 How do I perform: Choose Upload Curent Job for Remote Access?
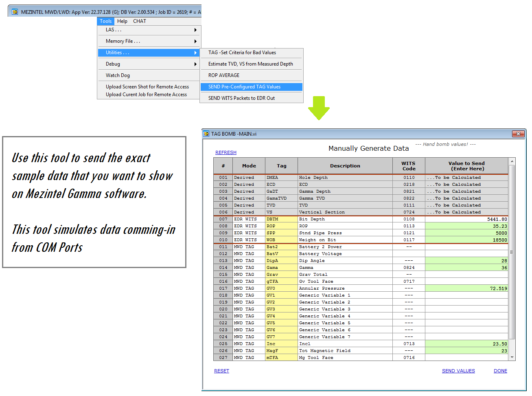149,95
